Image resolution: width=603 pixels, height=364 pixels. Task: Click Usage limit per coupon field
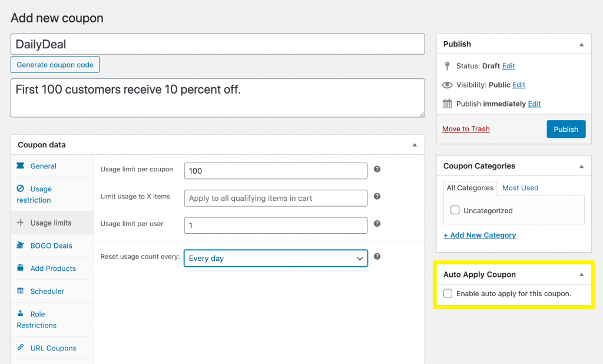(276, 171)
